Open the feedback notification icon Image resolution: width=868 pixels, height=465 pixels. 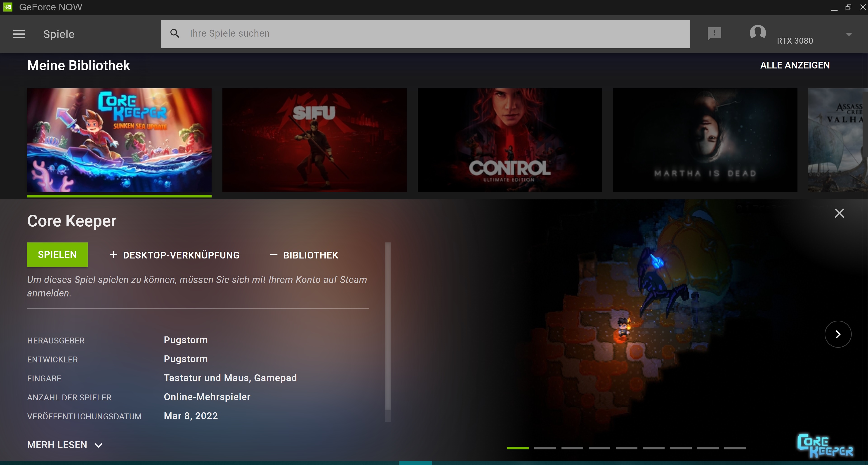714,34
